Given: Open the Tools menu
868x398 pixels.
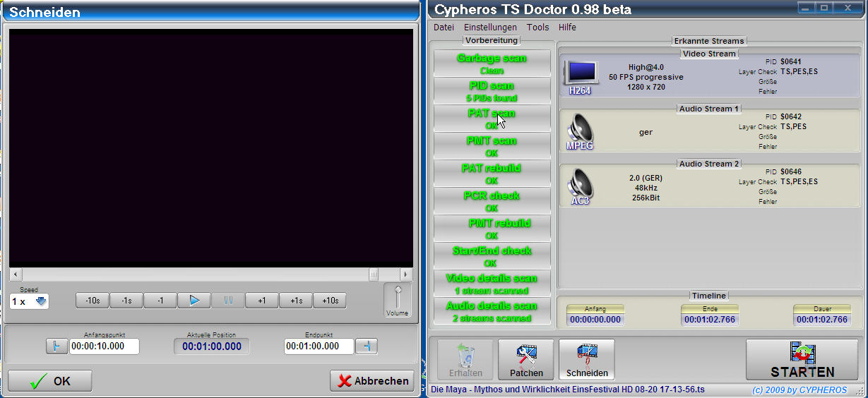Looking at the screenshot, I should [x=537, y=28].
